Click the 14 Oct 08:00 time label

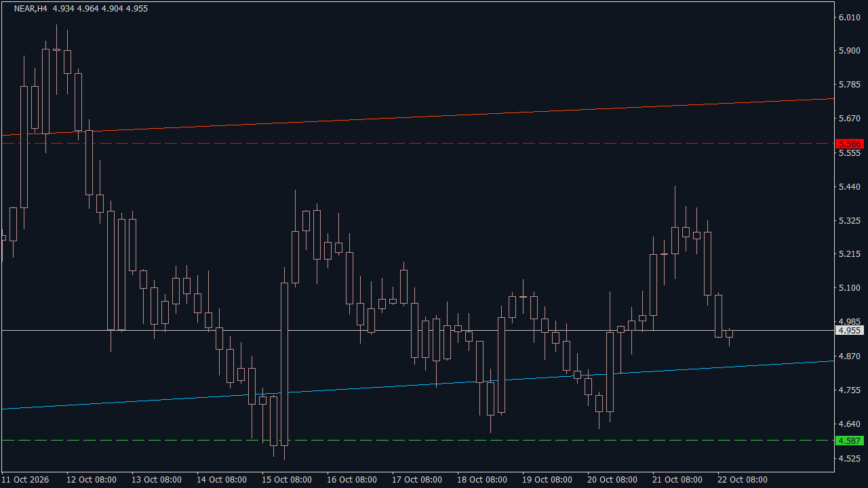tap(222, 480)
